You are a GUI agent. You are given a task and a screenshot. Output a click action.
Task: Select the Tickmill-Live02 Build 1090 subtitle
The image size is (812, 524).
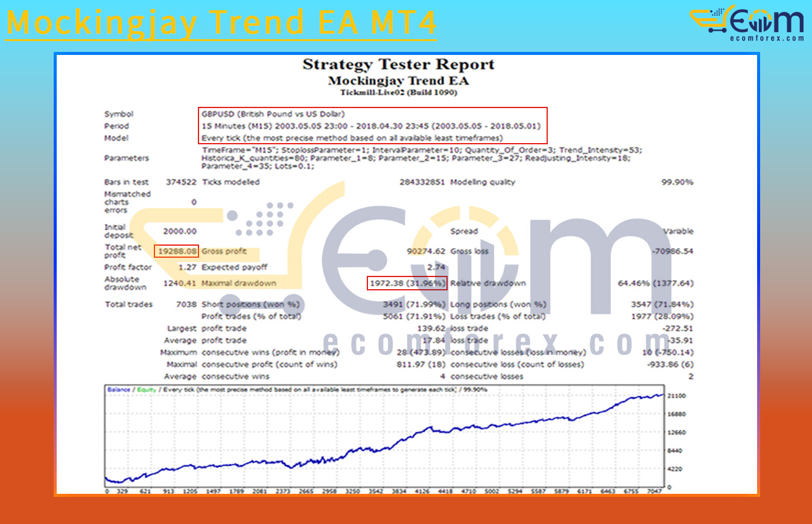point(399,92)
